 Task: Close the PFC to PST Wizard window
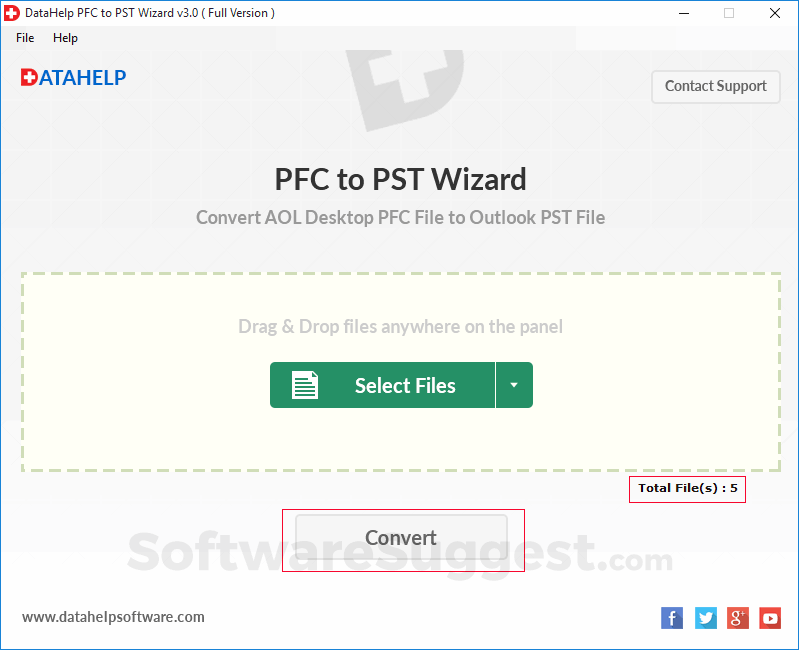(x=775, y=13)
